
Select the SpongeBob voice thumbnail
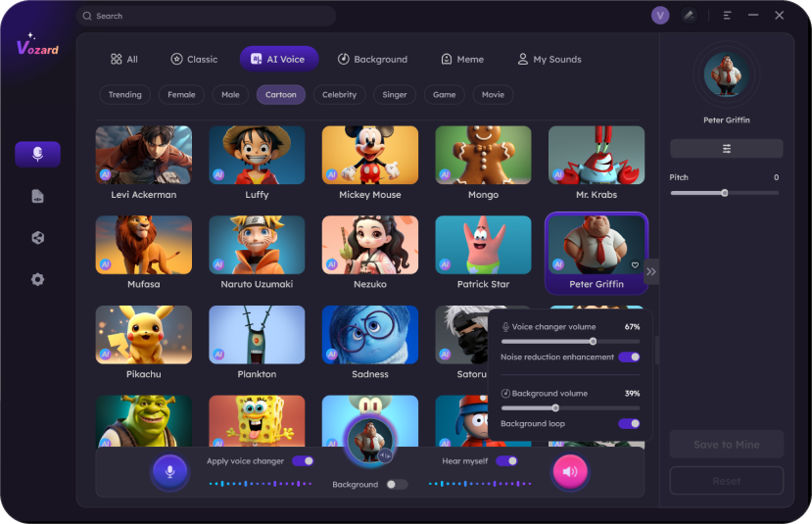[257, 421]
